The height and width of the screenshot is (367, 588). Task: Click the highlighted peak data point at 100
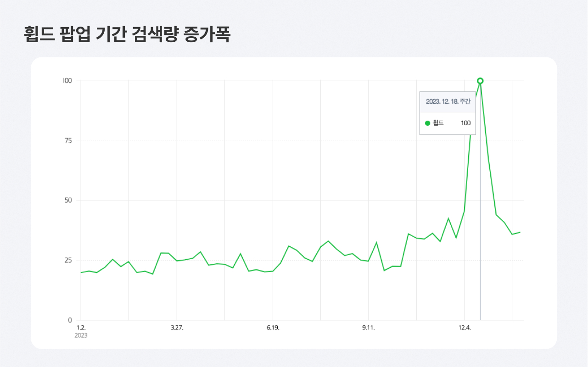pos(480,81)
